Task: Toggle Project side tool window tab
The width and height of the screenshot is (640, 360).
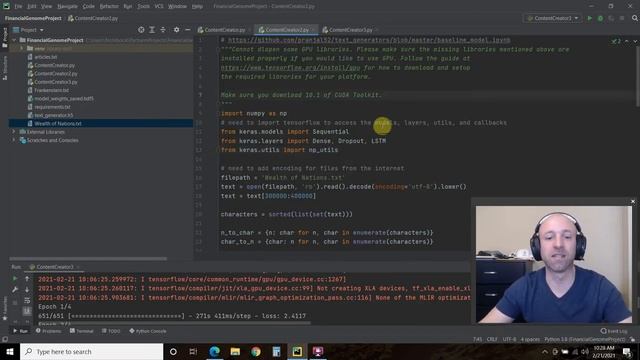Action: (5, 38)
